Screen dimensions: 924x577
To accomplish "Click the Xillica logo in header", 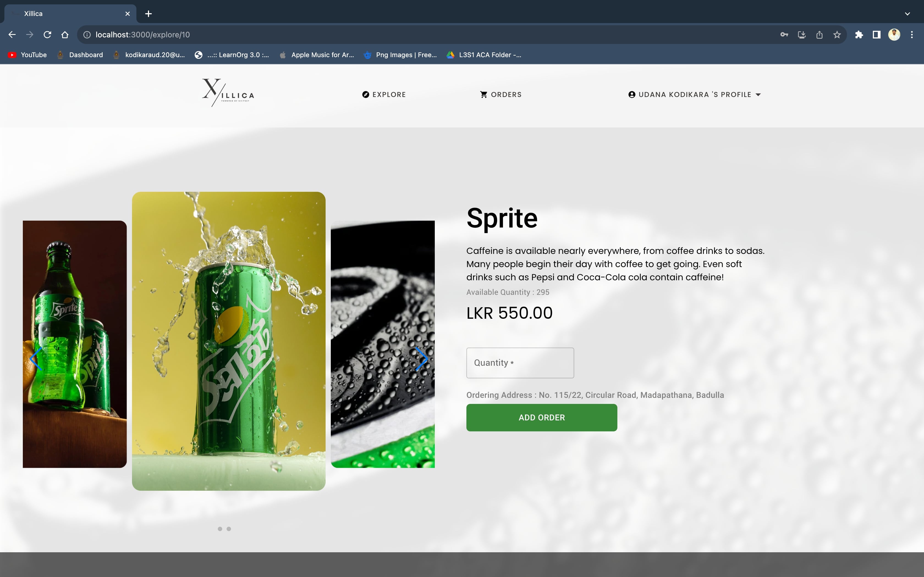I will [228, 93].
